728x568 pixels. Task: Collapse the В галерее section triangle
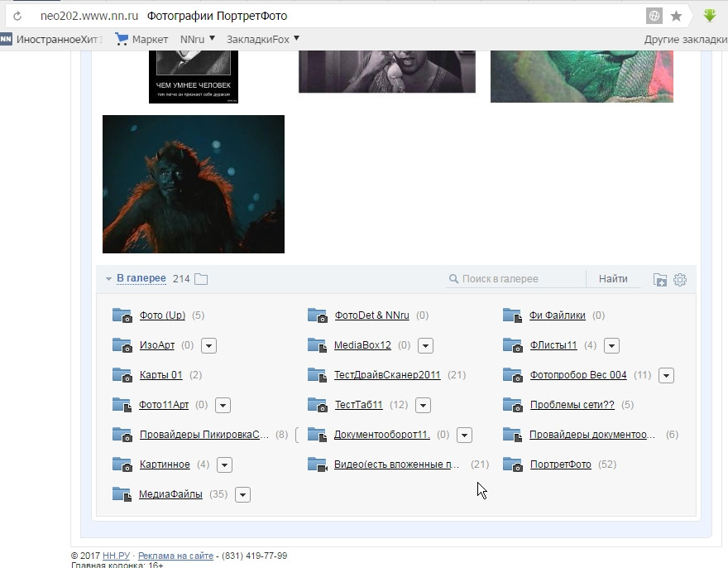108,279
